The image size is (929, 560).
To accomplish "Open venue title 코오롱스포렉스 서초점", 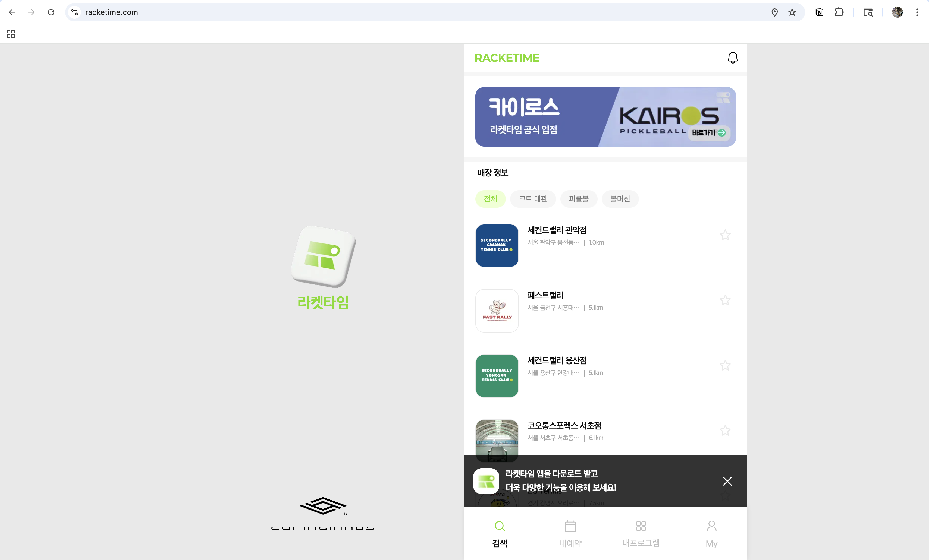I will [x=564, y=426].
